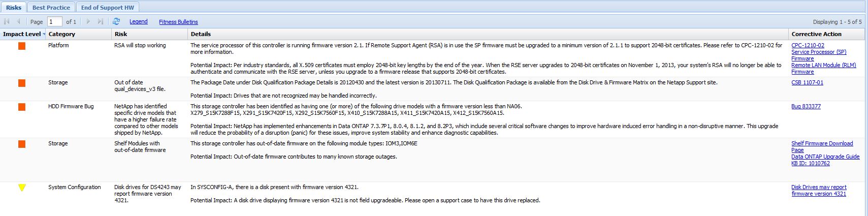Viewport: 868px width, 216px height.
Task: Switch to the Best Practice tab
Action: click(51, 8)
